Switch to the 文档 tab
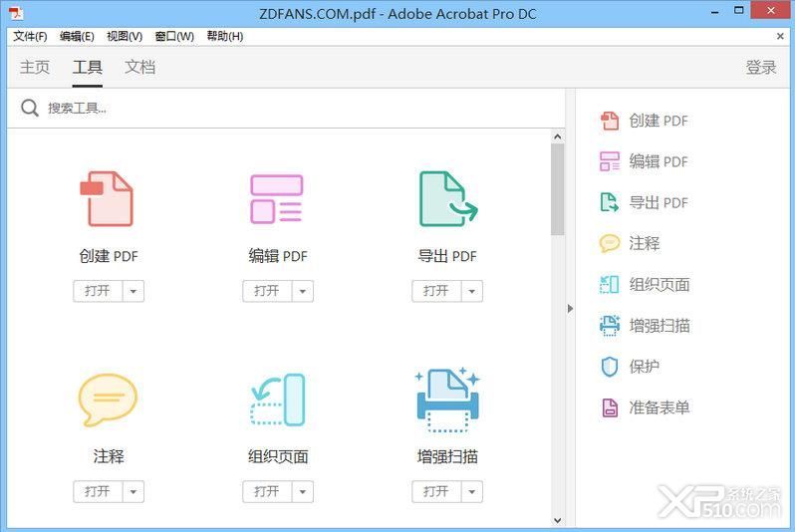This screenshot has width=795, height=532. (x=139, y=67)
